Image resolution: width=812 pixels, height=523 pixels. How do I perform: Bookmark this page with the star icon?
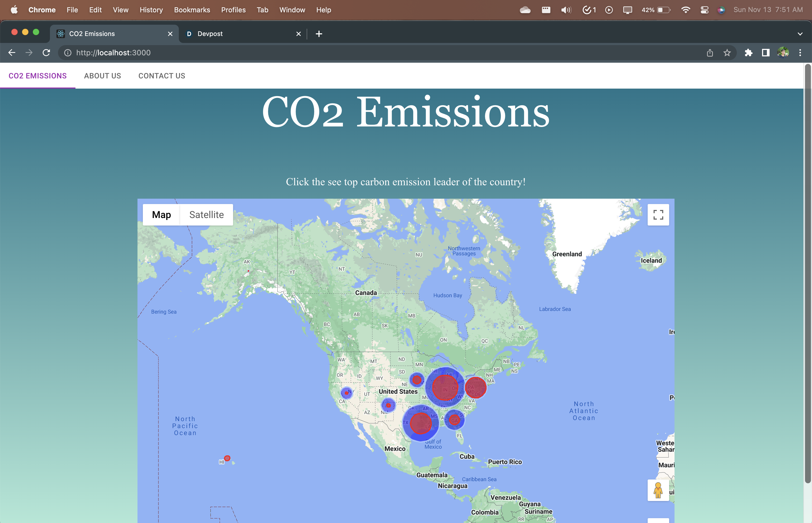727,53
